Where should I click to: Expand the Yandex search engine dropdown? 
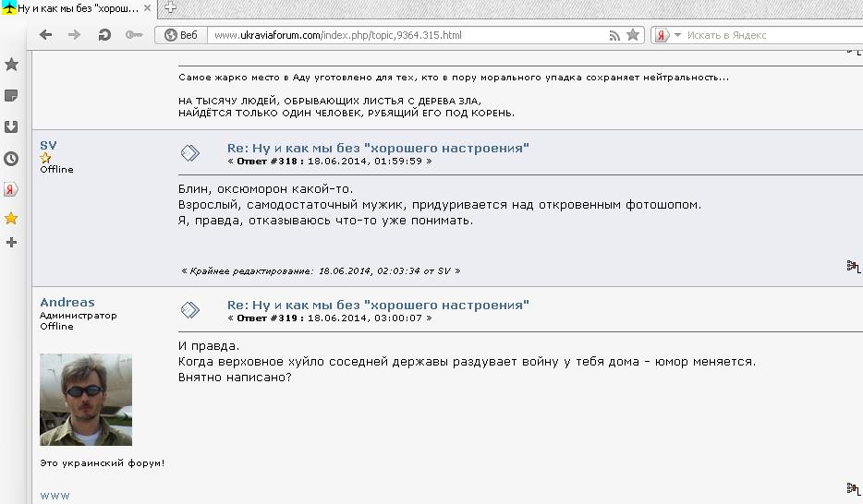pyautogui.click(x=677, y=35)
